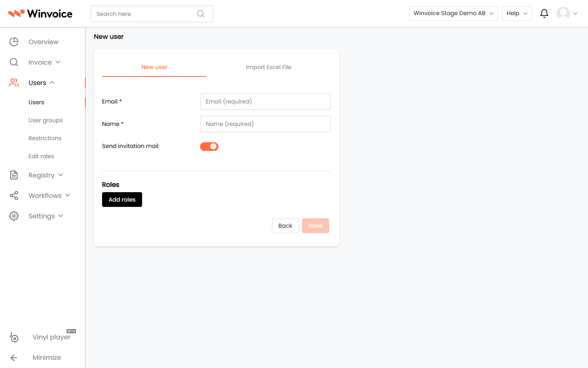Click the Send invitation mail label
The width and height of the screenshot is (588, 368).
pos(130,146)
